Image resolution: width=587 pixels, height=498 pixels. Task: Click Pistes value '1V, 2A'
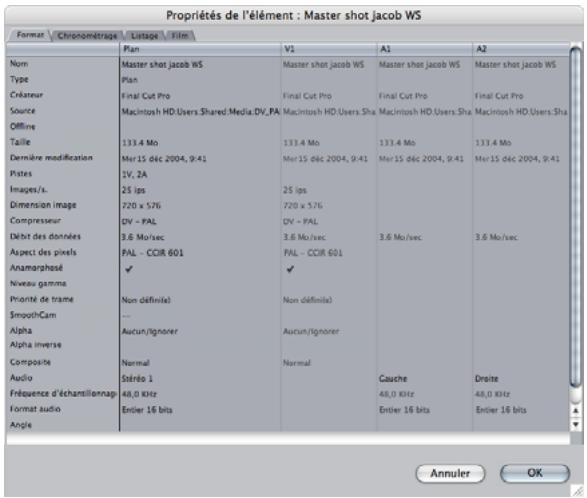[134, 174]
